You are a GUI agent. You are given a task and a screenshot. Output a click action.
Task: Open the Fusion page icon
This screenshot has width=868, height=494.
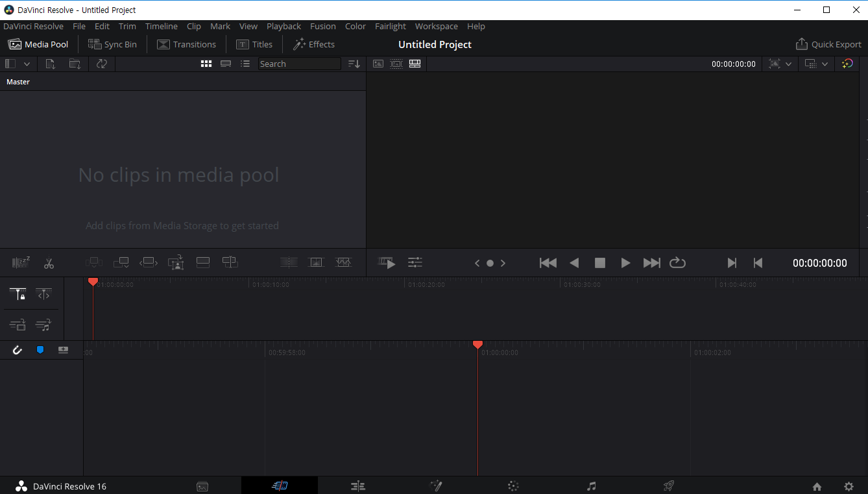(436, 486)
